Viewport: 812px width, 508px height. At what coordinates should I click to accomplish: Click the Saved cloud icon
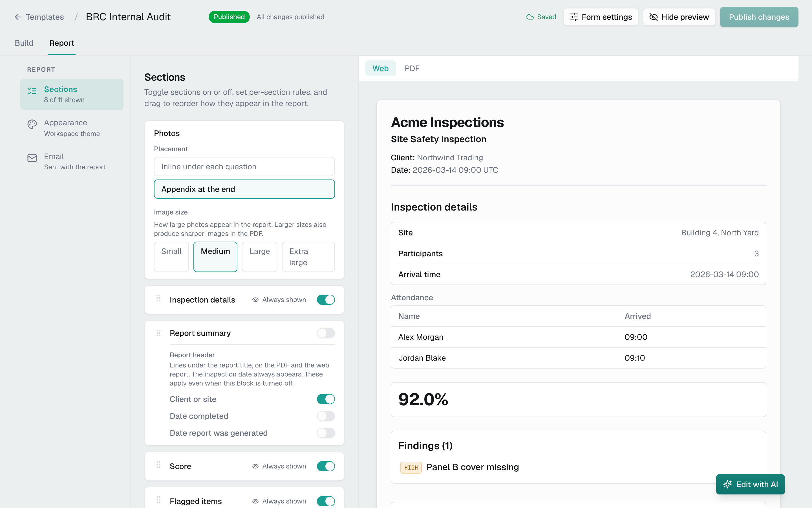530,17
